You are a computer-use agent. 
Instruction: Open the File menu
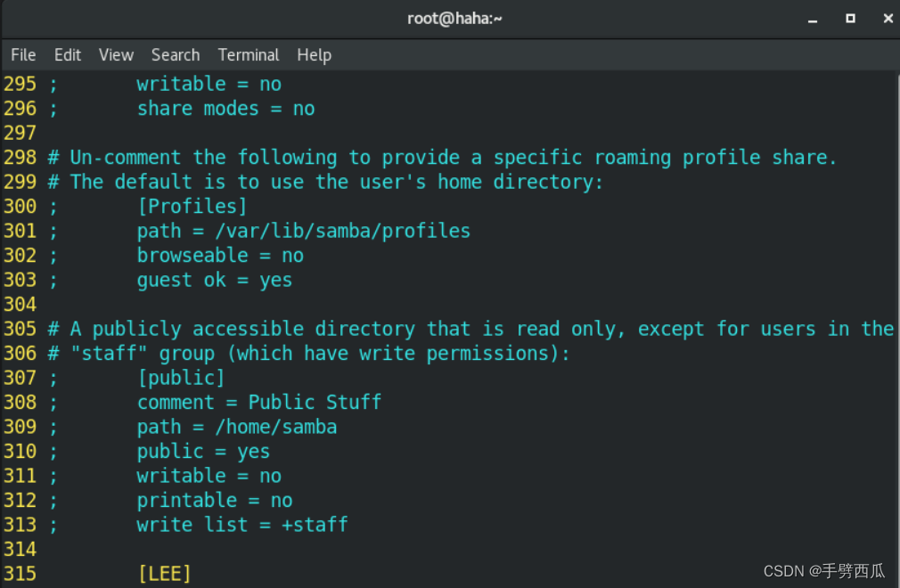[x=23, y=55]
